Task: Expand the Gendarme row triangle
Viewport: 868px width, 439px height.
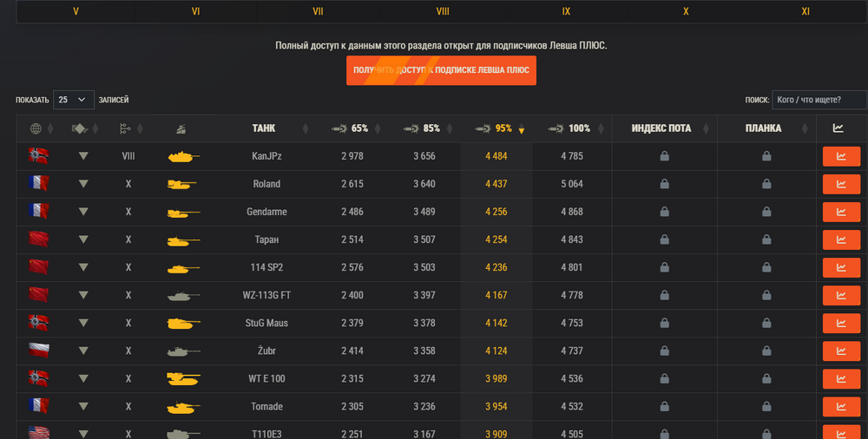Action: (x=83, y=212)
